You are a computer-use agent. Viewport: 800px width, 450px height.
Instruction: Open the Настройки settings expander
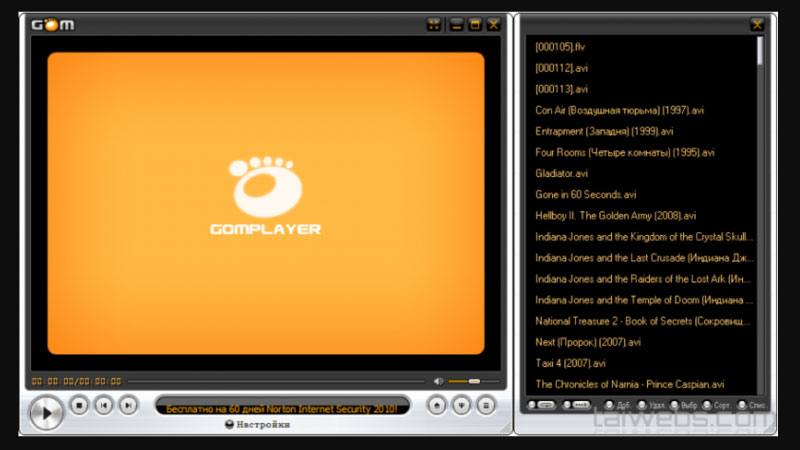coord(258,425)
